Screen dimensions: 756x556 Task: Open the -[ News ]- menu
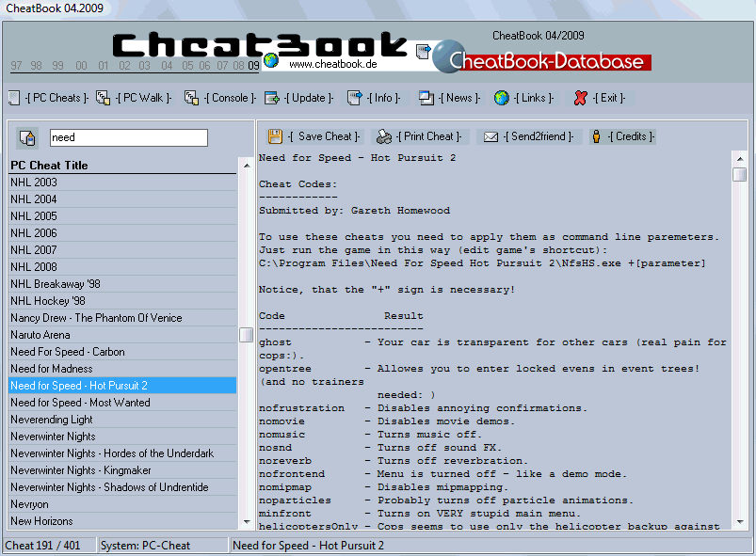(x=459, y=98)
